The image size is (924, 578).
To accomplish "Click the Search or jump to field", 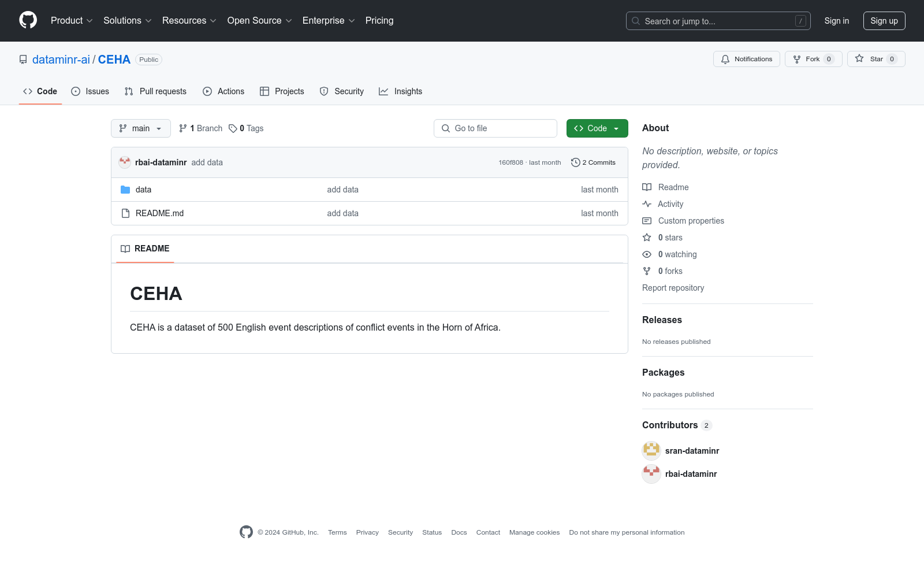I will (x=718, y=21).
